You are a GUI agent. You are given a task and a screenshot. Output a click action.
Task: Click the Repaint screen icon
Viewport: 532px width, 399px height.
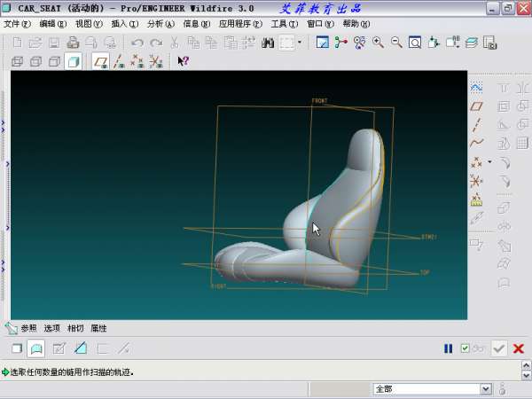(323, 43)
